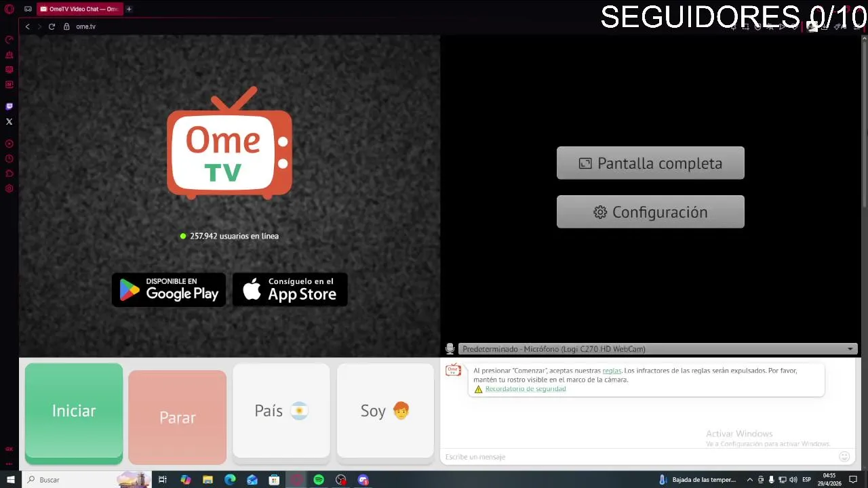Get the app on the App Store
Image resolution: width=868 pixels, height=488 pixels.
point(290,290)
